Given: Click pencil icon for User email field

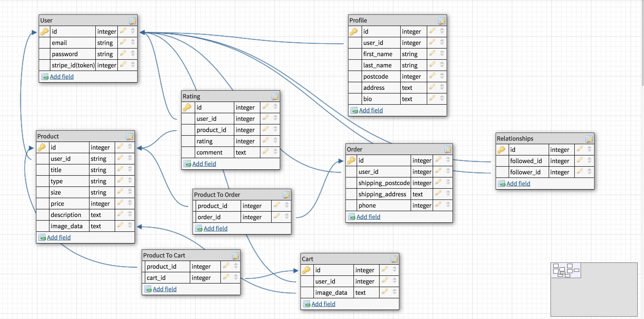Looking at the screenshot, I should 123,42.
